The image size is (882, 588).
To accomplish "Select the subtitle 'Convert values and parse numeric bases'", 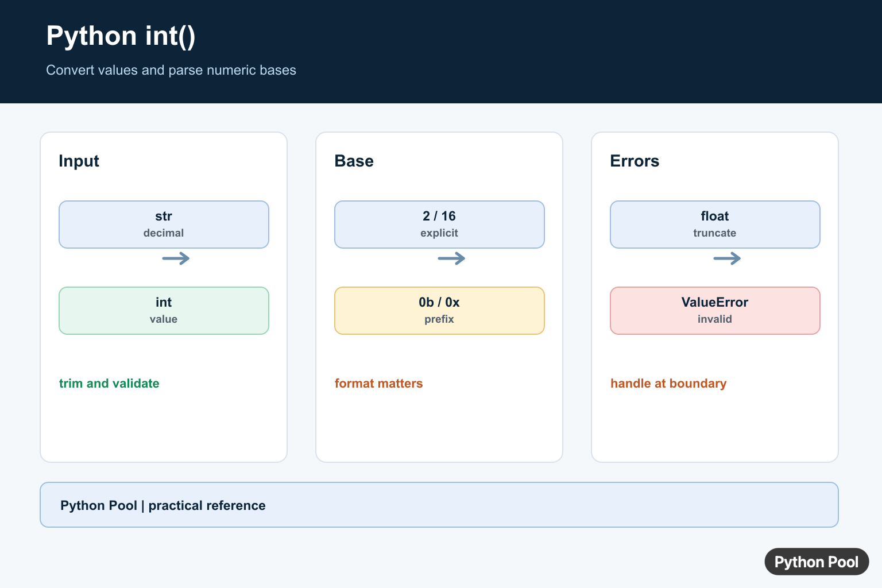I will [171, 70].
